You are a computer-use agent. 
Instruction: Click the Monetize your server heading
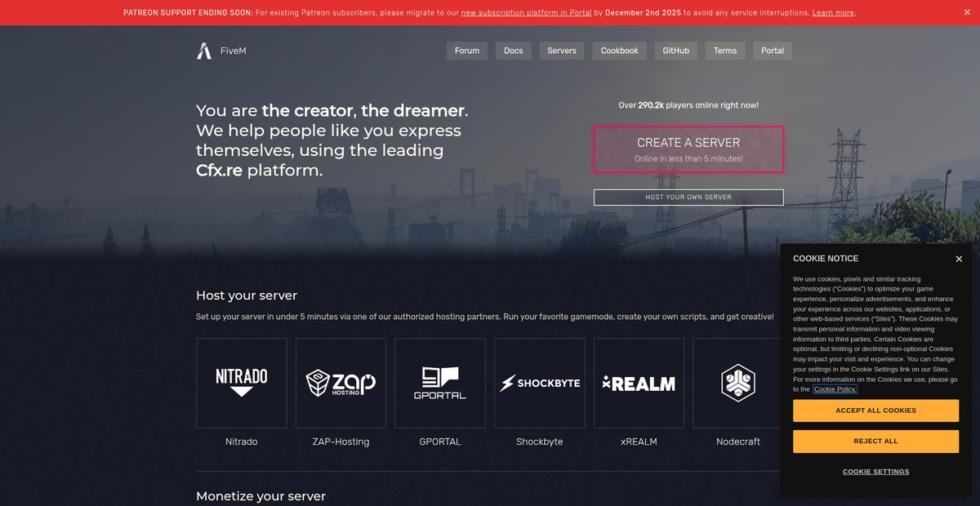(x=261, y=496)
